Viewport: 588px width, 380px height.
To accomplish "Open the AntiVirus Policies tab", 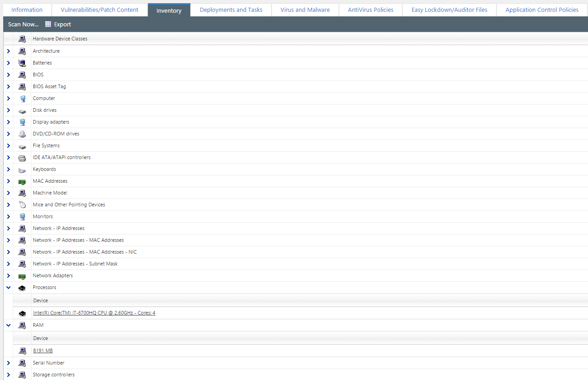I will point(370,9).
